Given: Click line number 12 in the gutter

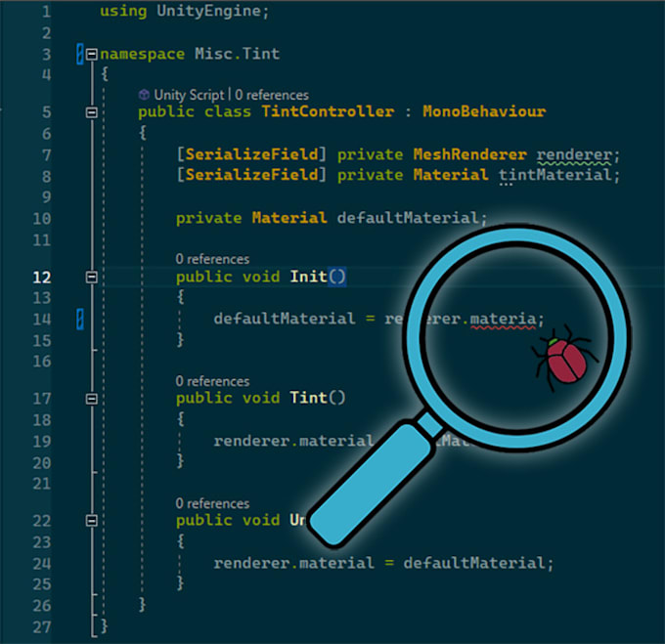Looking at the screenshot, I should (x=41, y=278).
